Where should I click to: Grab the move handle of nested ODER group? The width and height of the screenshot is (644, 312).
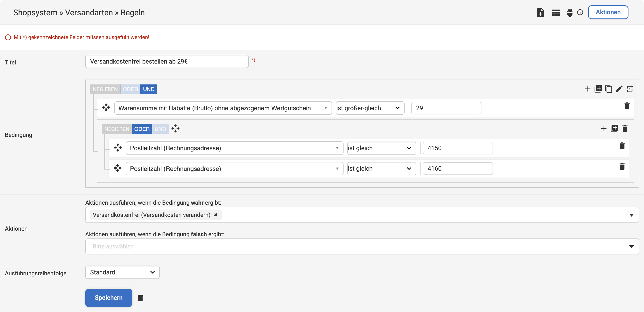175,129
